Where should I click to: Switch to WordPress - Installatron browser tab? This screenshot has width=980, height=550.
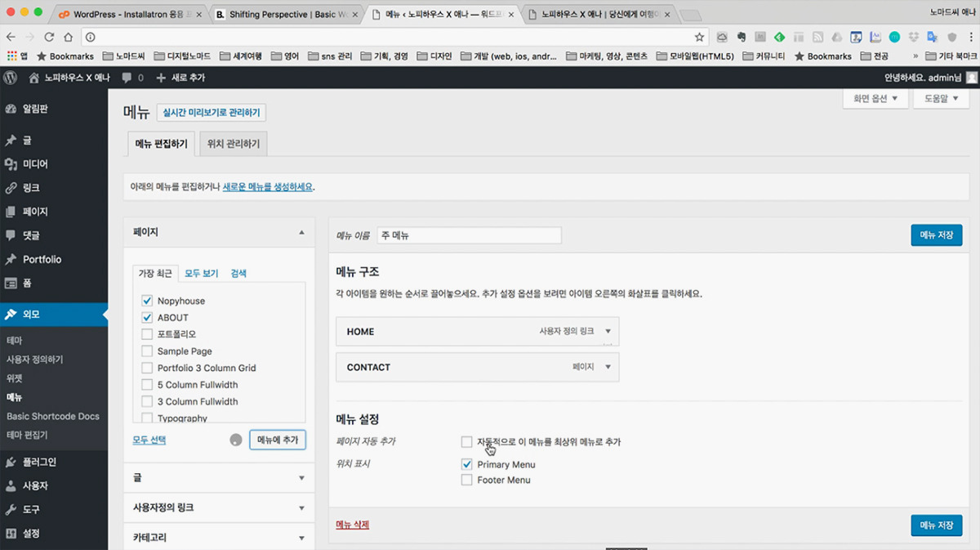pos(128,14)
